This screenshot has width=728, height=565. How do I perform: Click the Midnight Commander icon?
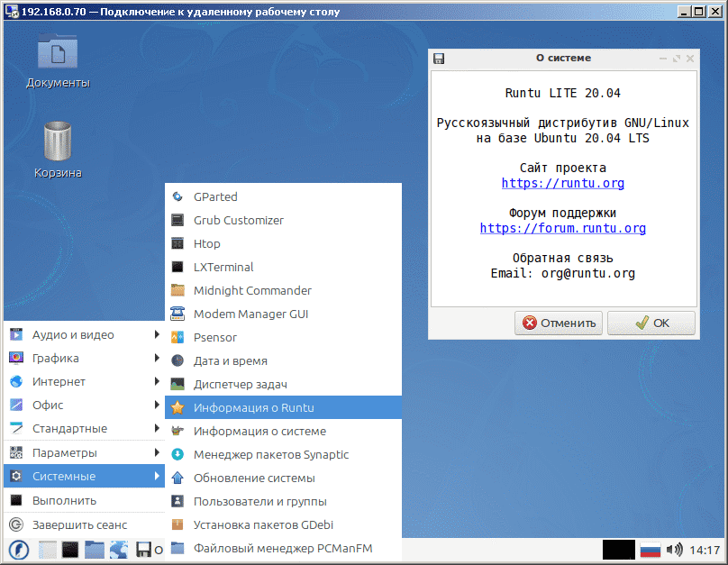click(177, 291)
